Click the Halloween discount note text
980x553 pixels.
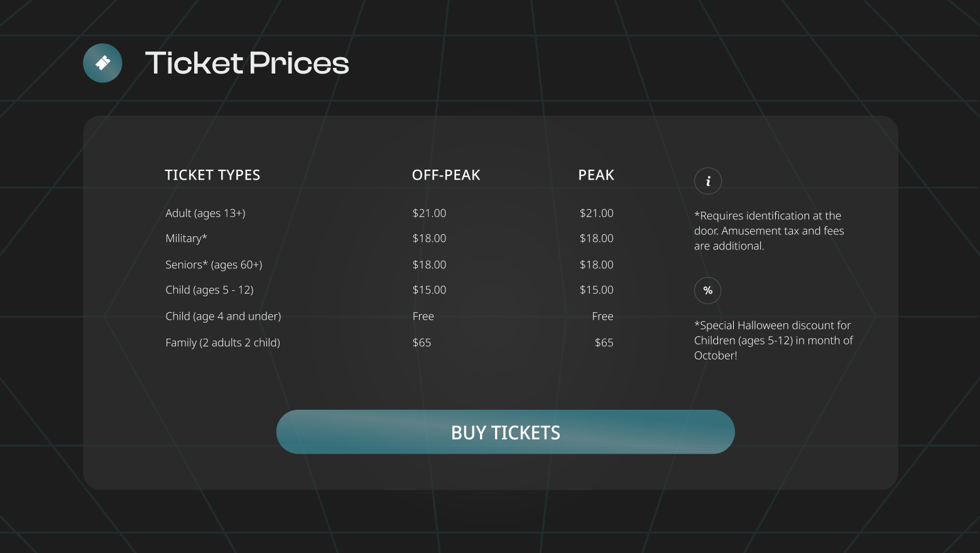[773, 340]
